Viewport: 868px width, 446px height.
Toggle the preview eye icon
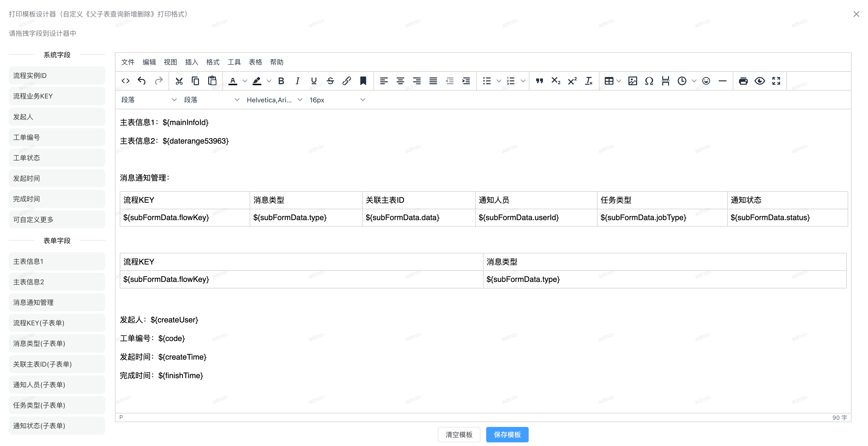(x=760, y=81)
